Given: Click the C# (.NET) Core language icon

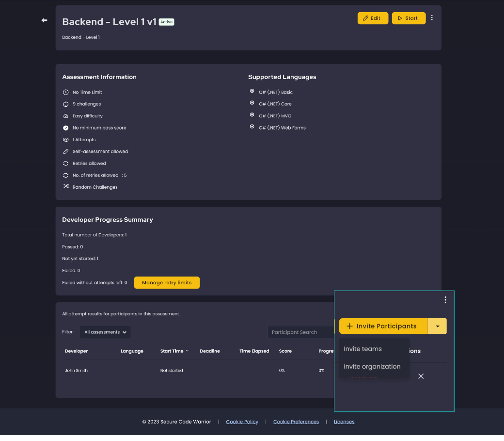Looking at the screenshot, I should [x=252, y=104].
